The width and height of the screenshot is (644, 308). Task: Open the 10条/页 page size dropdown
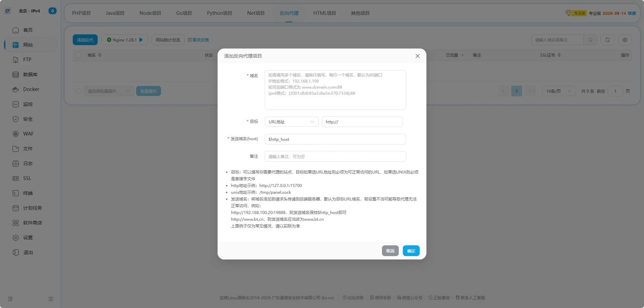tap(558, 91)
